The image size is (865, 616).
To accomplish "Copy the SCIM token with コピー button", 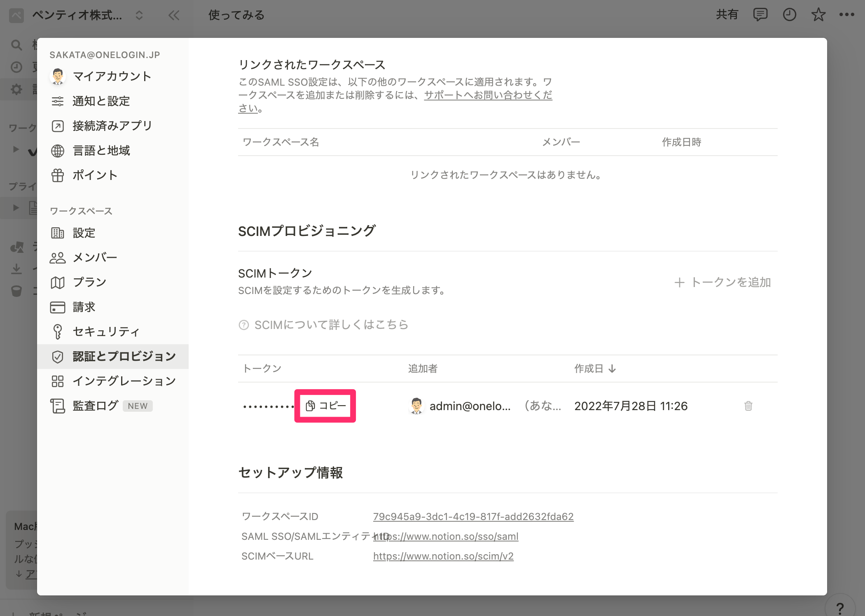I will [325, 406].
